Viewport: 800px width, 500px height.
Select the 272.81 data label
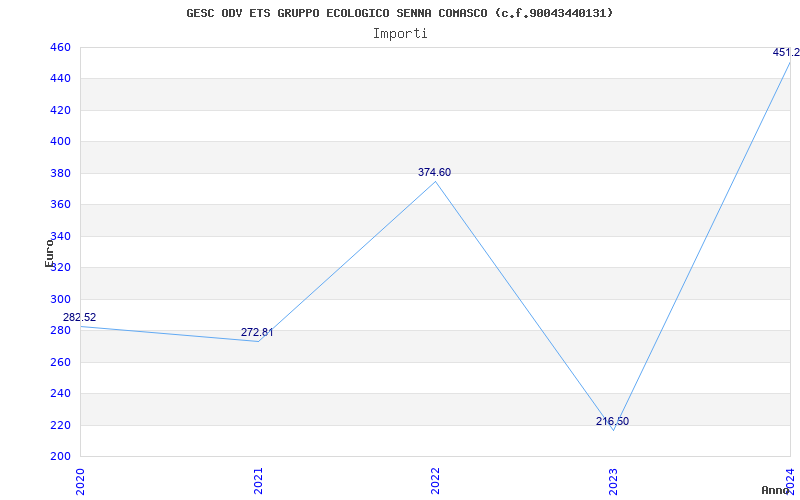point(257,332)
